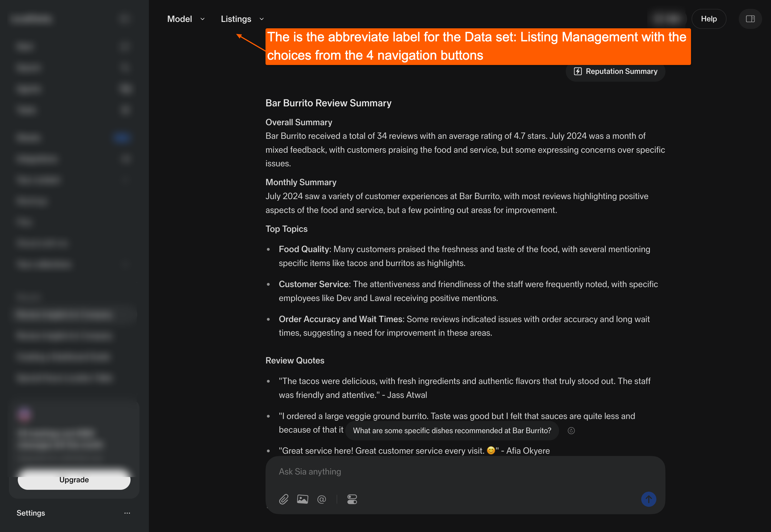Click the blurred sidebar collapse icon at top
This screenshot has width=771, height=532.
click(124, 19)
